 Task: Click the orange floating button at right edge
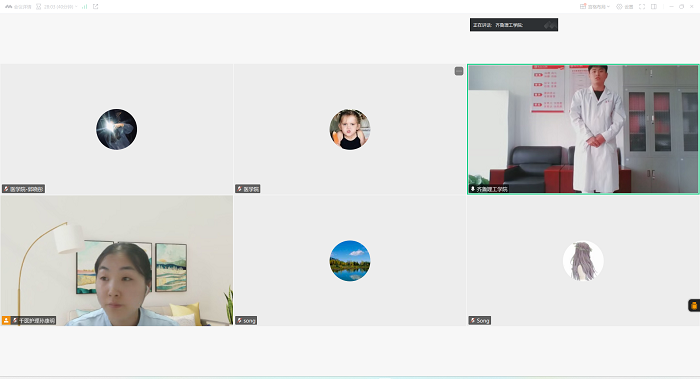694,305
